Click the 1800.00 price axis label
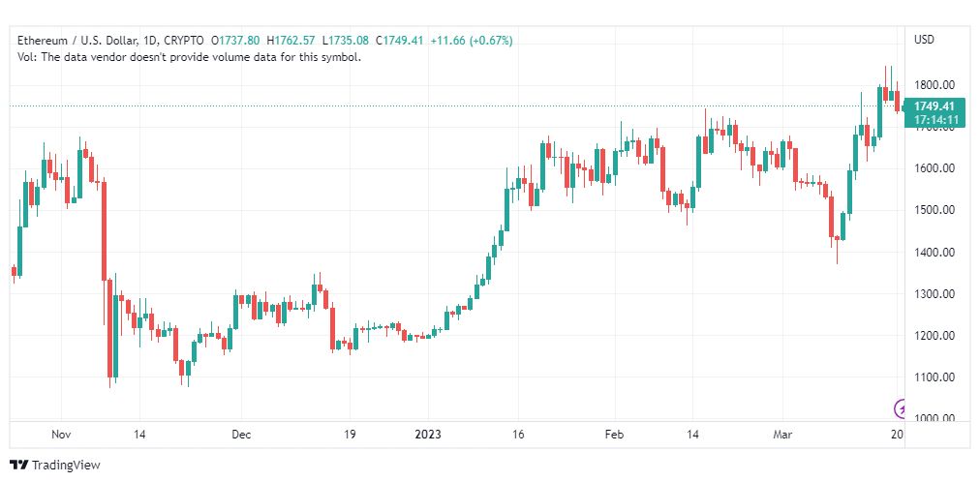Viewport: 980px width, 482px height. [x=934, y=85]
